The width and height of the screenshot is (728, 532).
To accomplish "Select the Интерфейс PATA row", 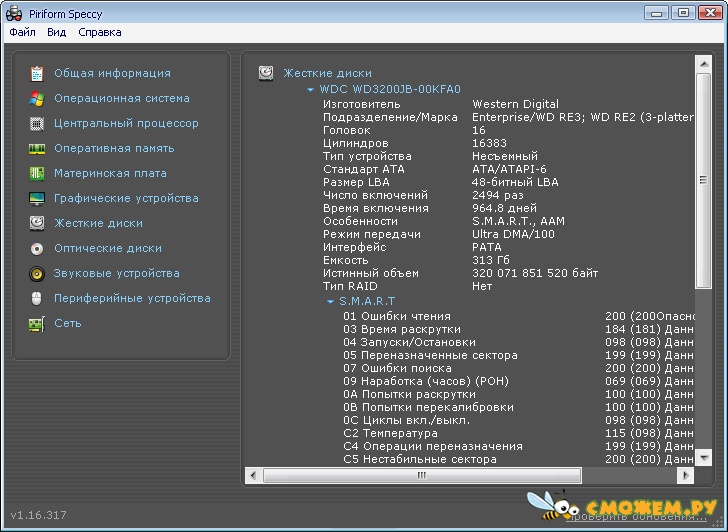I will point(508,247).
